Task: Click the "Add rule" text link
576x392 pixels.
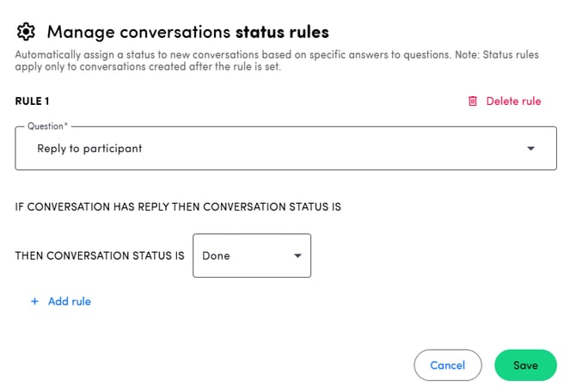Action: click(70, 302)
